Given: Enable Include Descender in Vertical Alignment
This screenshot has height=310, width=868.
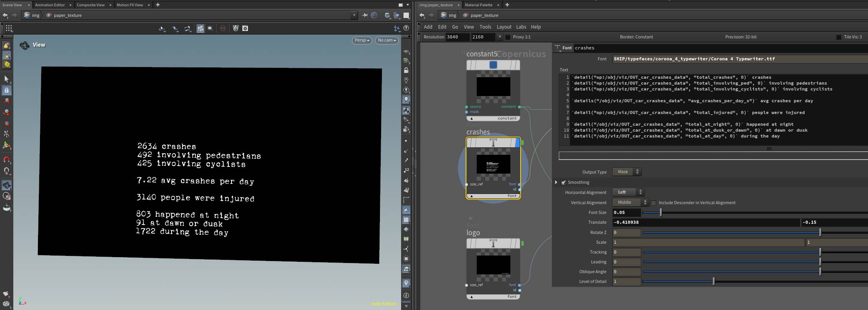Looking at the screenshot, I should coord(653,203).
